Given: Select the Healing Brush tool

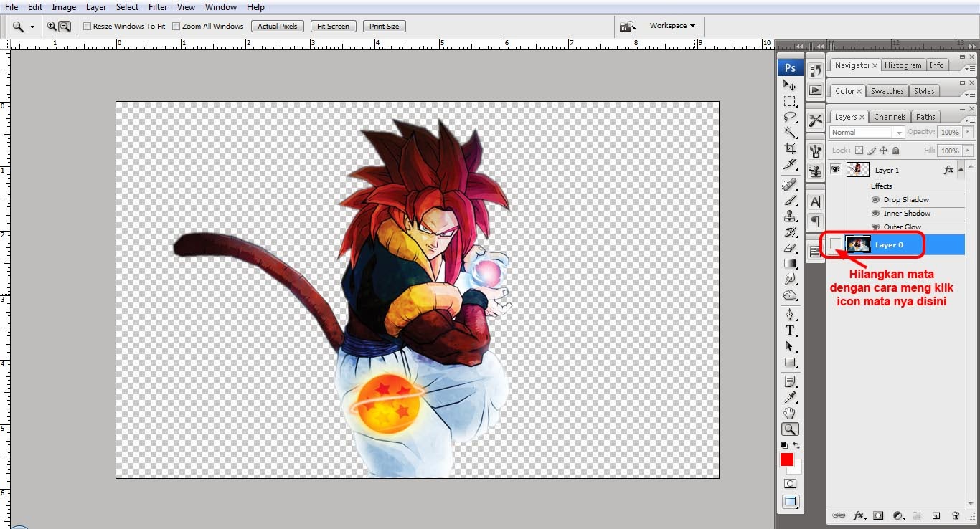Looking at the screenshot, I should (x=790, y=185).
